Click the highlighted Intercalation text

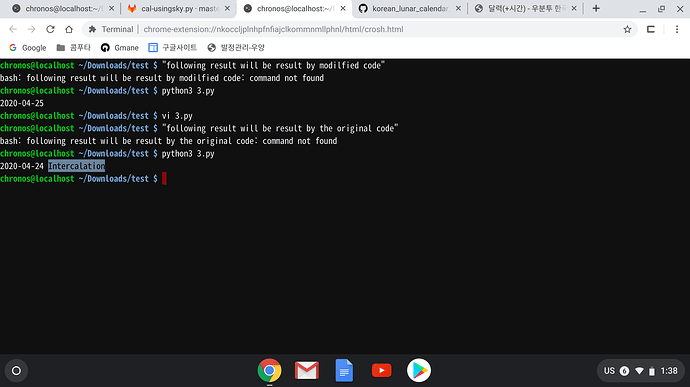77,166
